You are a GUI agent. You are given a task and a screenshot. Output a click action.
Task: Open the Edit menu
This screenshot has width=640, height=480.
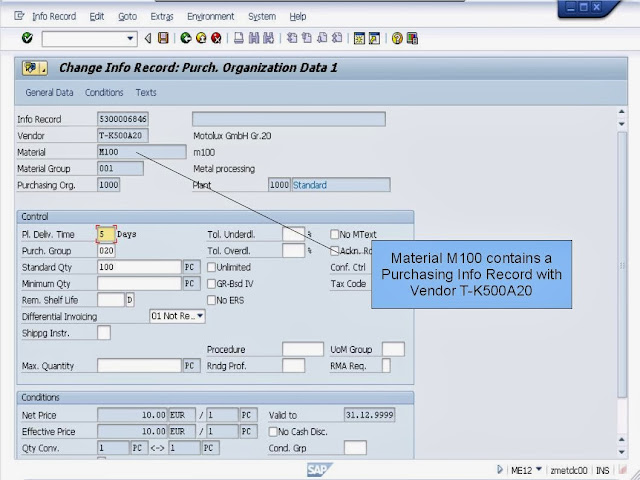click(x=97, y=16)
